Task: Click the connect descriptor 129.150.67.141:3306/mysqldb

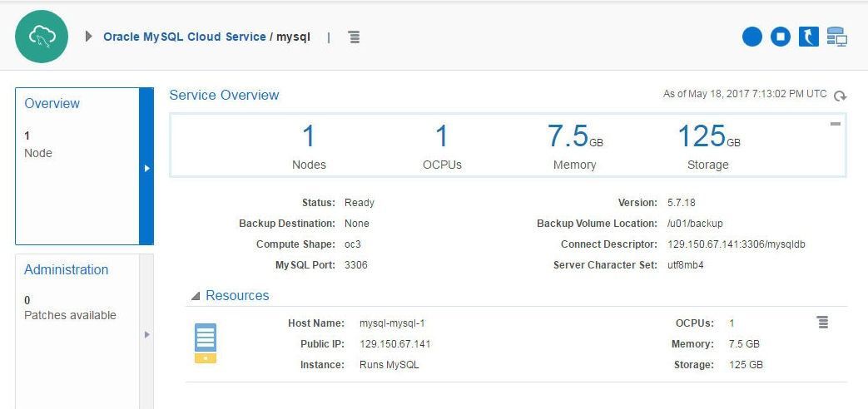Action: pos(737,244)
